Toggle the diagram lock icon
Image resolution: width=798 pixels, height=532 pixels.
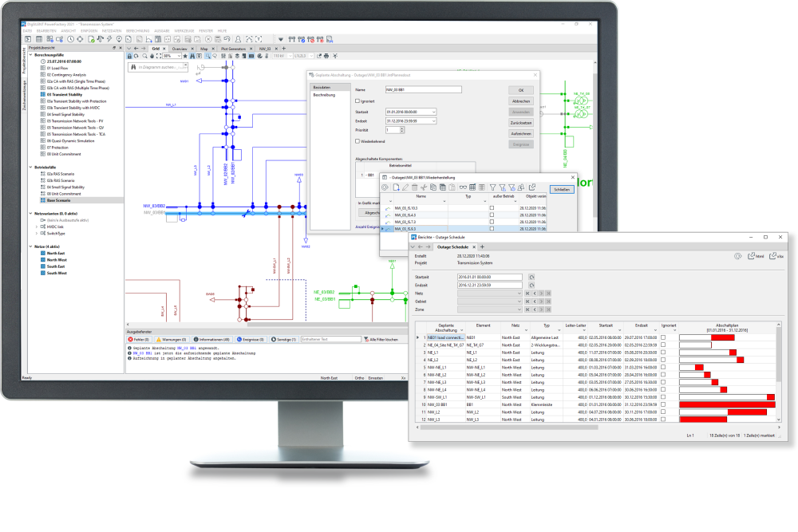point(129,56)
